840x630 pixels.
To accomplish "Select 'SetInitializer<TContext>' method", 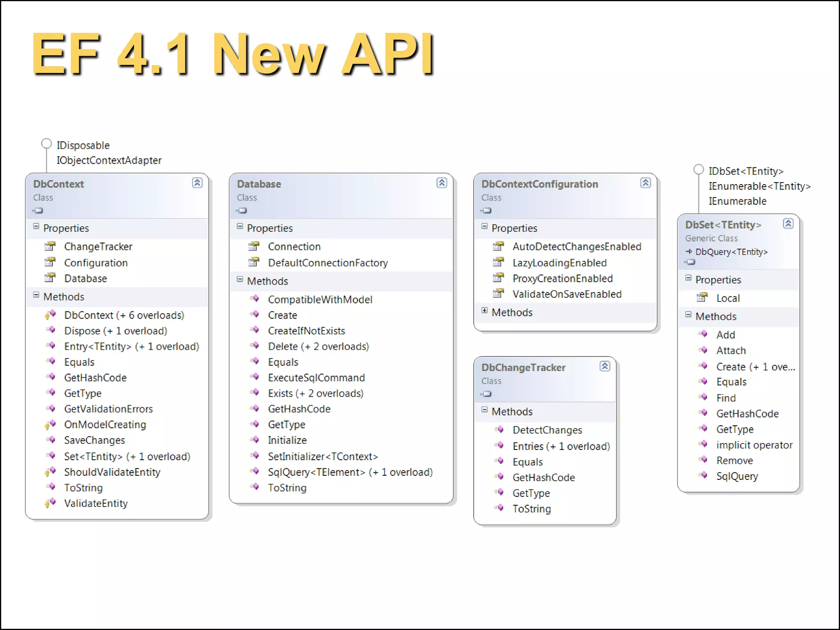I will tap(323, 457).
